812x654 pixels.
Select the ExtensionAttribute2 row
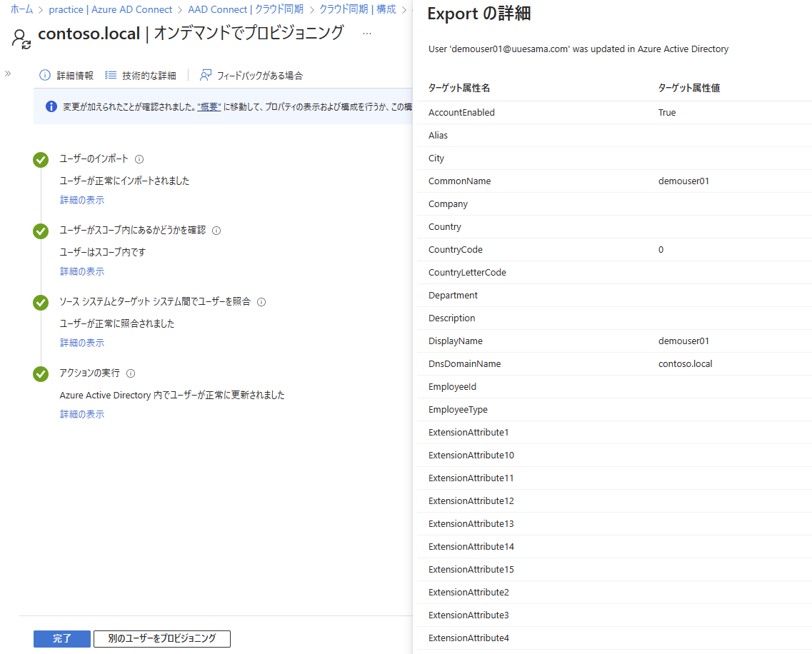coord(614,592)
